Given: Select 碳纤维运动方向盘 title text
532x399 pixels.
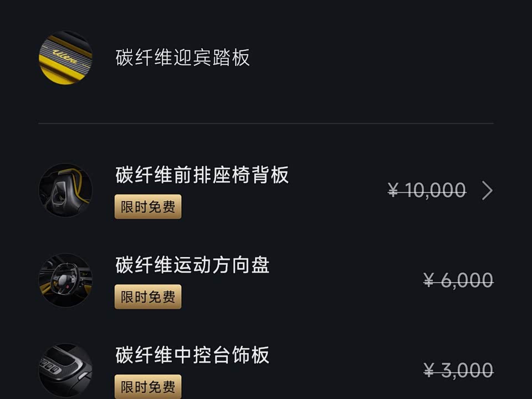Looking at the screenshot, I should pyautogui.click(x=192, y=265).
